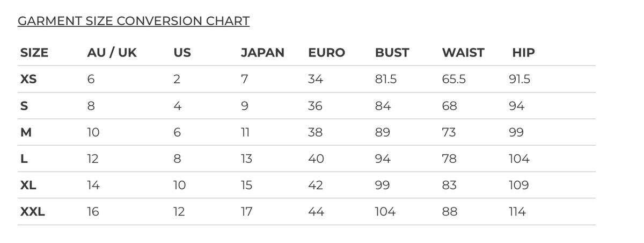Select the JAPAN column header
The image size is (644, 243).
click(262, 53)
